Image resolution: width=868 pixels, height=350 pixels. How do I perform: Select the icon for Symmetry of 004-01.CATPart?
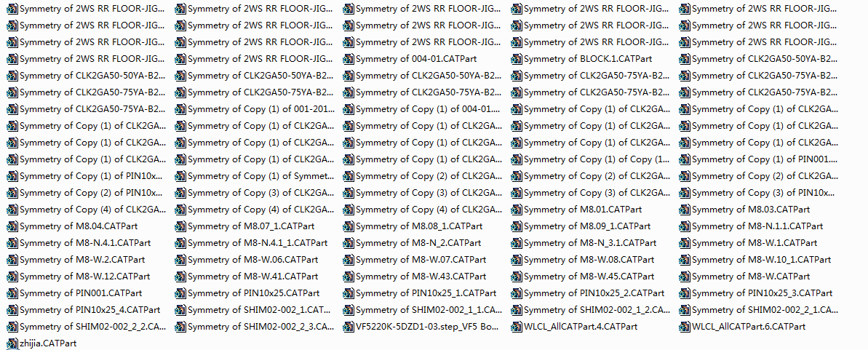pos(349,59)
